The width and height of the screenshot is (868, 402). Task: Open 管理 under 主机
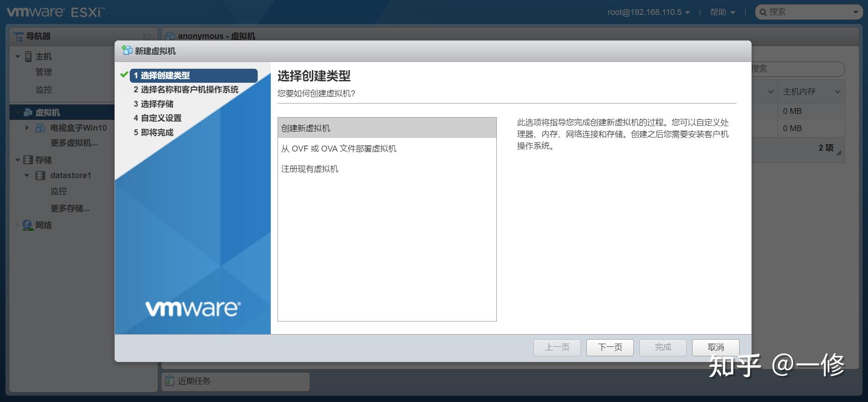[x=44, y=72]
